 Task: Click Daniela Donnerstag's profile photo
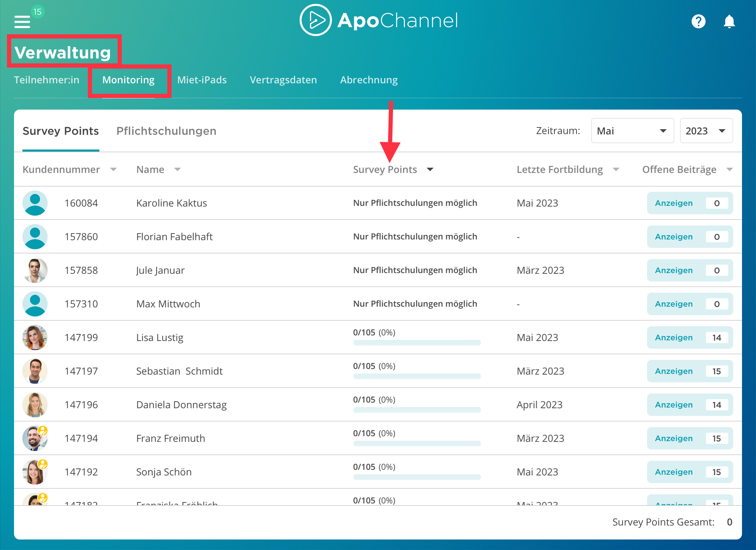pos(35,405)
